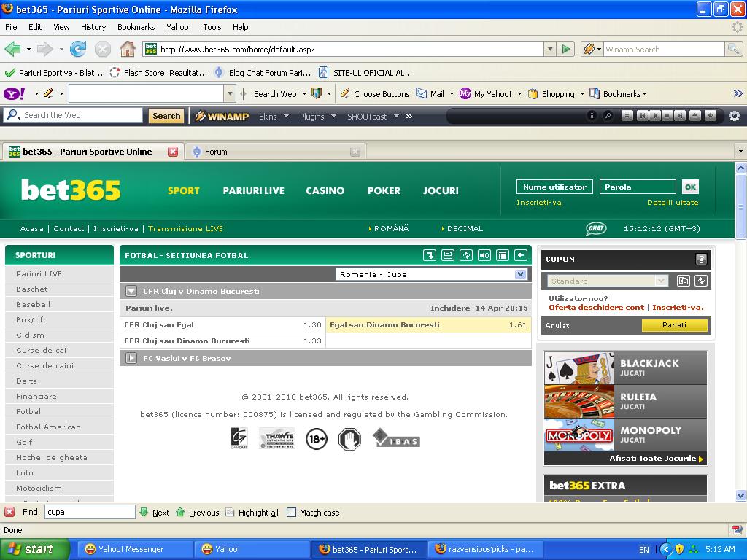Click the OK login button

(690, 187)
